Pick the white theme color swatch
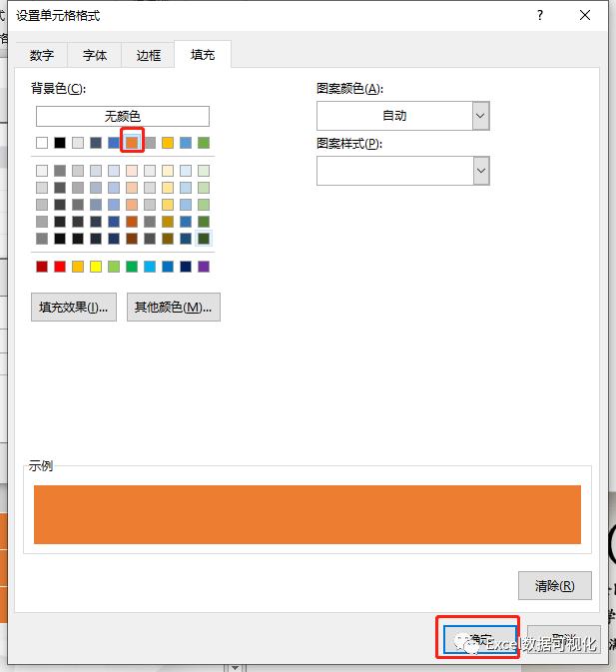This screenshot has width=616, height=672. click(42, 143)
